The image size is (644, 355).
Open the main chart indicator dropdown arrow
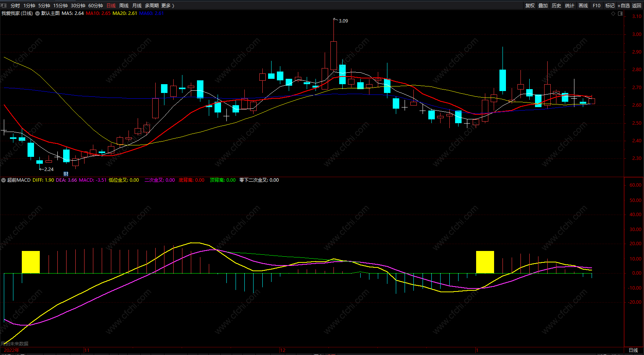(37, 13)
